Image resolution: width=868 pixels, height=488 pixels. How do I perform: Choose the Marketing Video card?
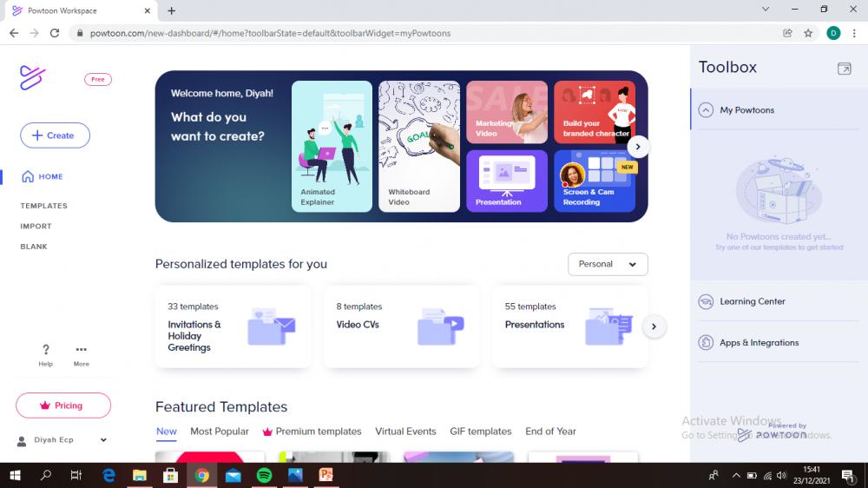coord(507,112)
